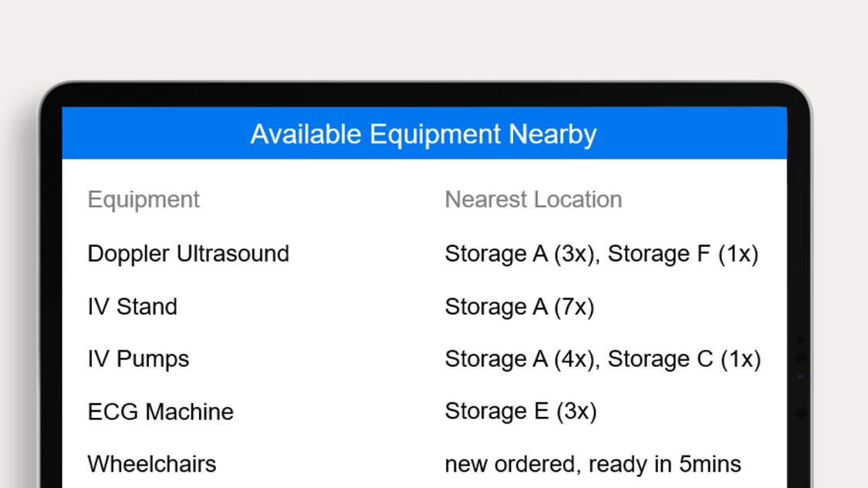This screenshot has height=488, width=868.
Task: Tap the word Ultrasound in first row
Action: point(232,254)
